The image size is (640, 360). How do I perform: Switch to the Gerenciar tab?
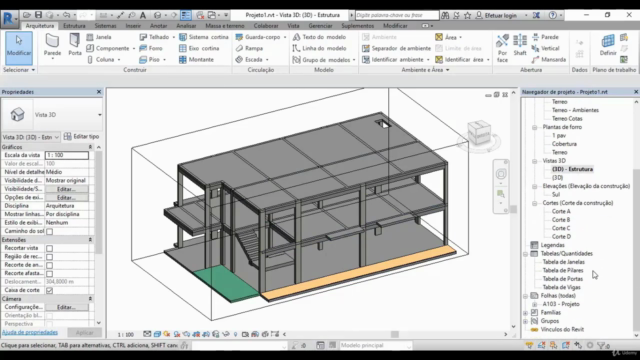320,26
